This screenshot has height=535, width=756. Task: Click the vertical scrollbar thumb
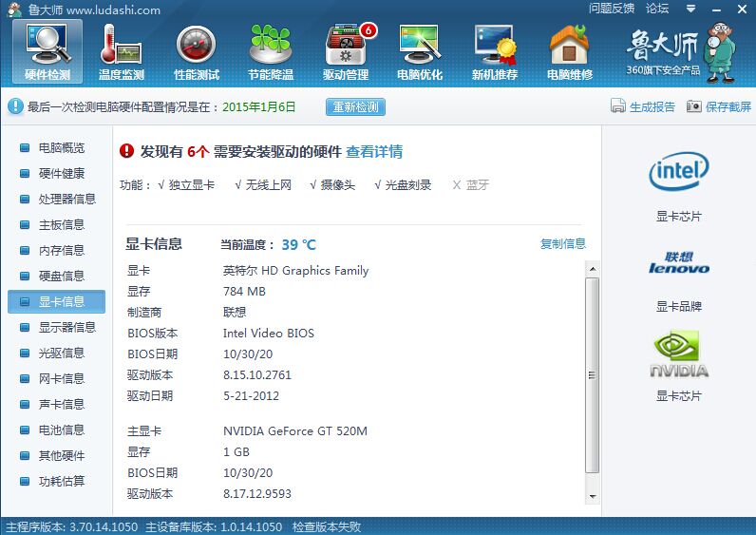[592, 375]
